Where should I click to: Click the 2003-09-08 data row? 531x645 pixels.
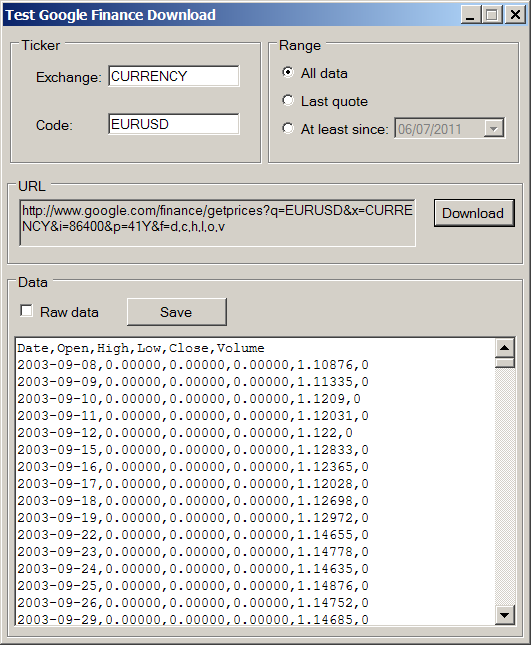click(x=193, y=365)
